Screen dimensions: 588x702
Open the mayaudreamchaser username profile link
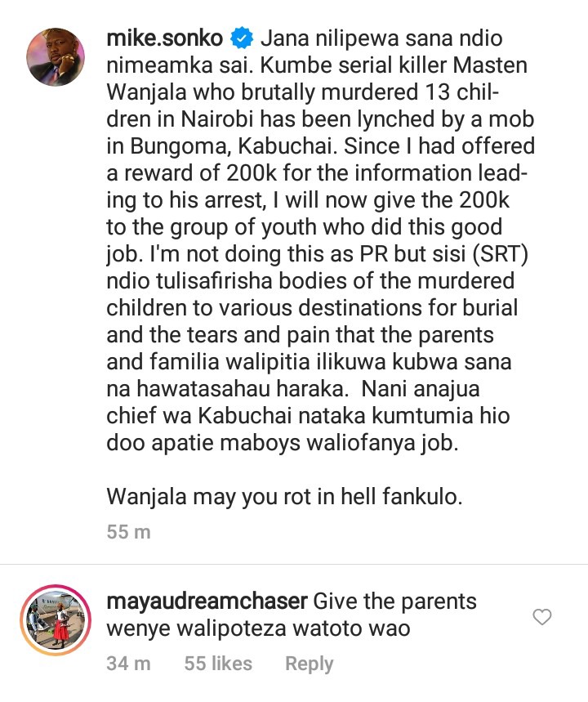(207, 601)
